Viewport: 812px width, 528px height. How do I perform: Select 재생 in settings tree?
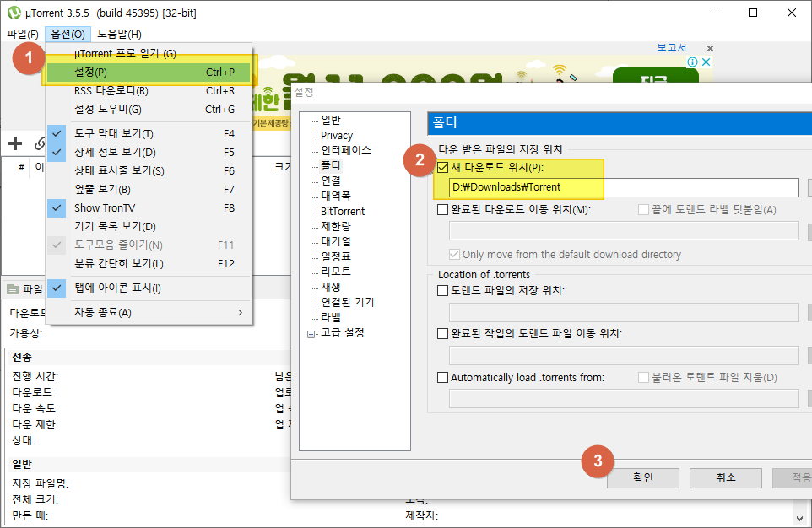point(331,287)
